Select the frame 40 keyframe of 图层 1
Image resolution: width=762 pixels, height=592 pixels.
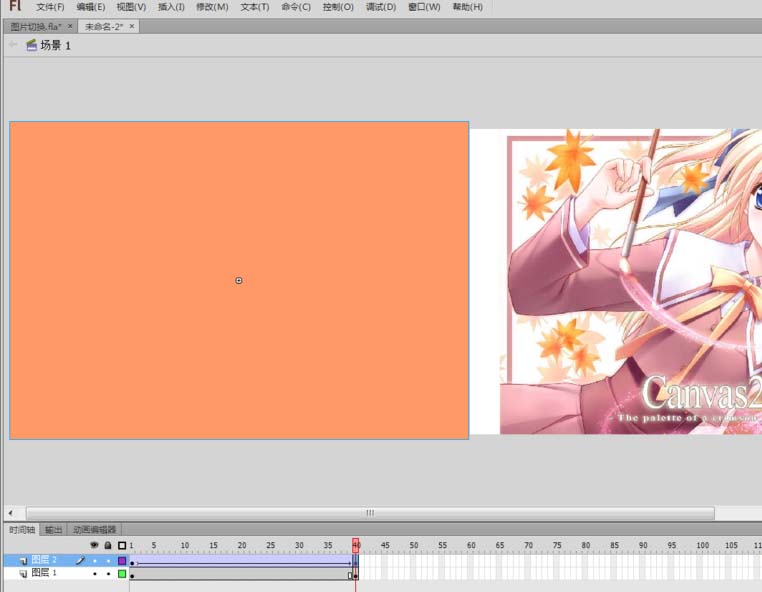(x=356, y=574)
